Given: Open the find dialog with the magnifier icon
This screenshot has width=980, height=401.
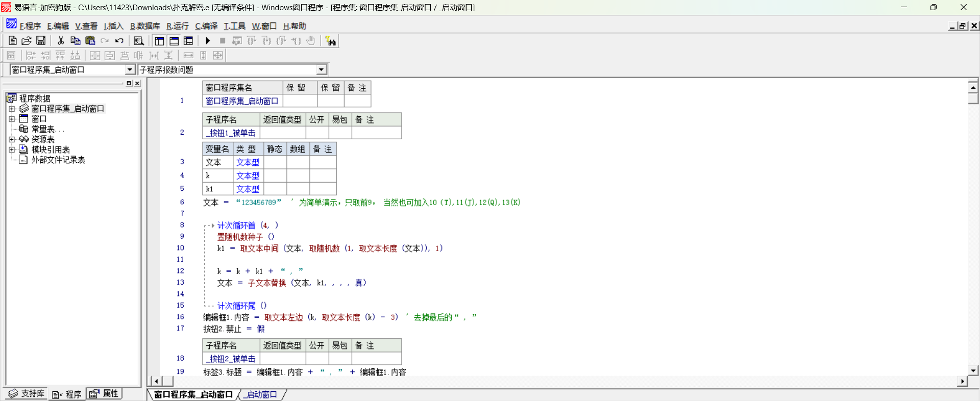Looking at the screenshot, I should (x=138, y=41).
